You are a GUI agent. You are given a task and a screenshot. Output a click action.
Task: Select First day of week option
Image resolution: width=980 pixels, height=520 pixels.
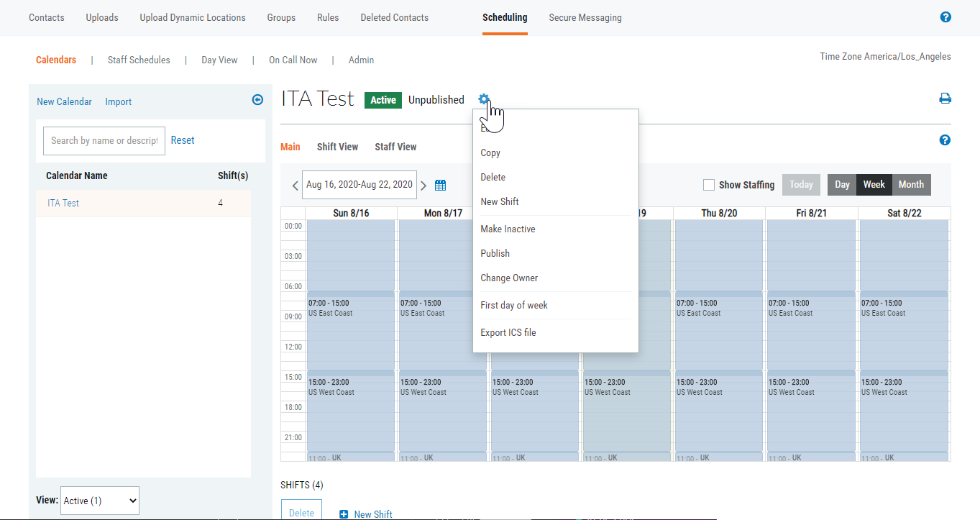(513, 305)
